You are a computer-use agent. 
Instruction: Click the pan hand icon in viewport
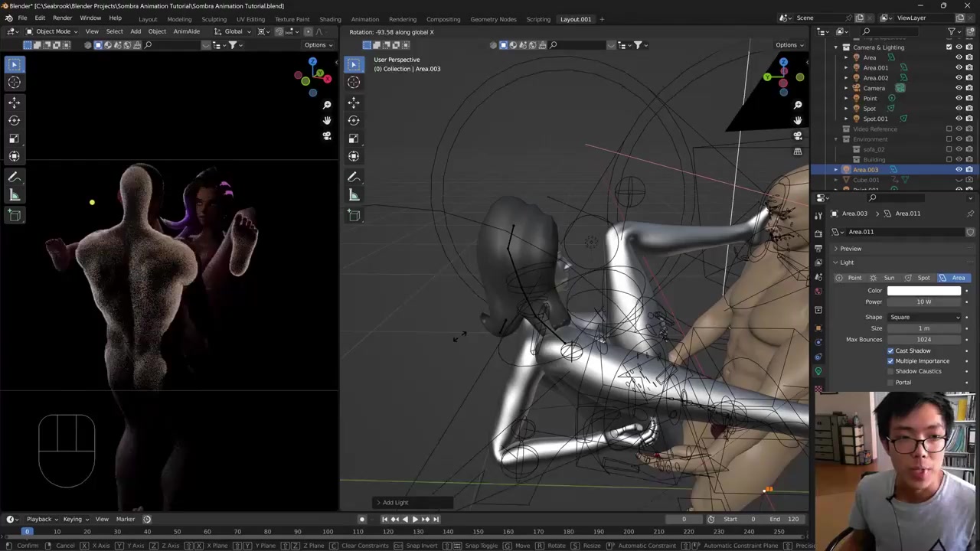point(798,120)
